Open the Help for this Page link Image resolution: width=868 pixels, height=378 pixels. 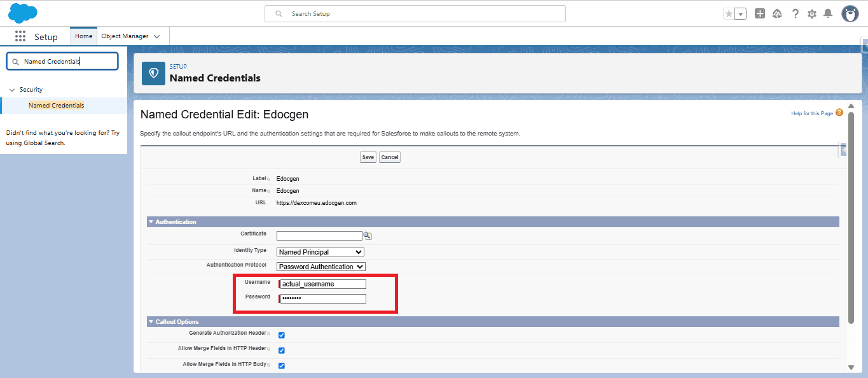click(812, 113)
